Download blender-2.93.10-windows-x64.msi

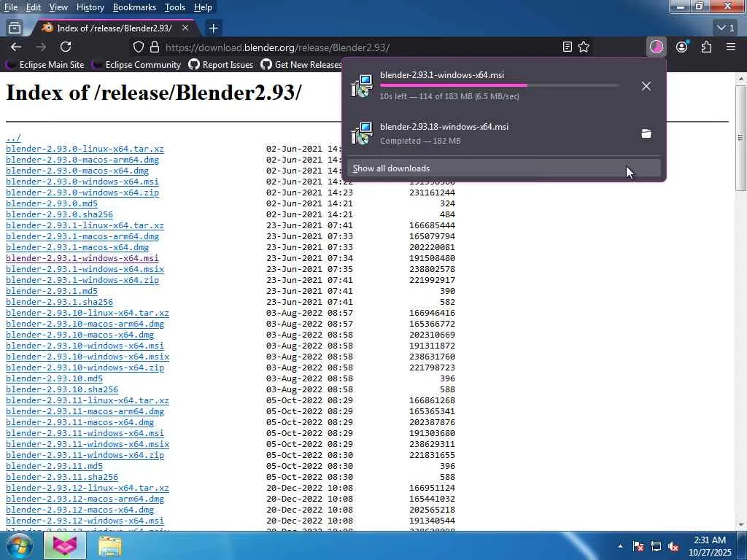click(x=85, y=346)
